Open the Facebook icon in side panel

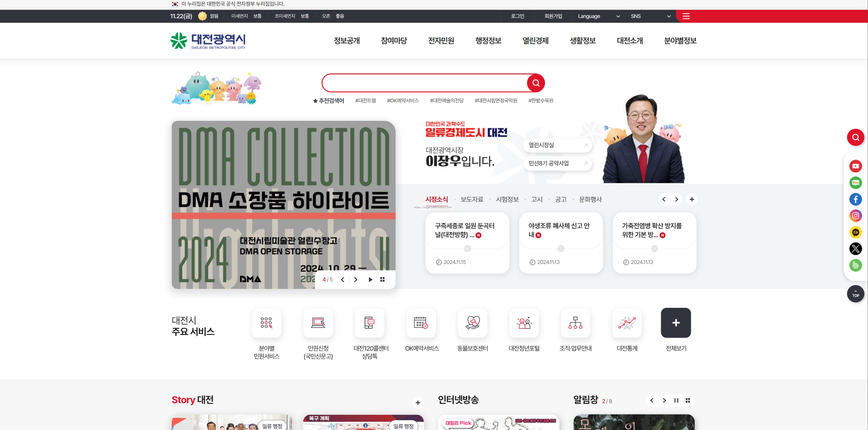pos(855,199)
